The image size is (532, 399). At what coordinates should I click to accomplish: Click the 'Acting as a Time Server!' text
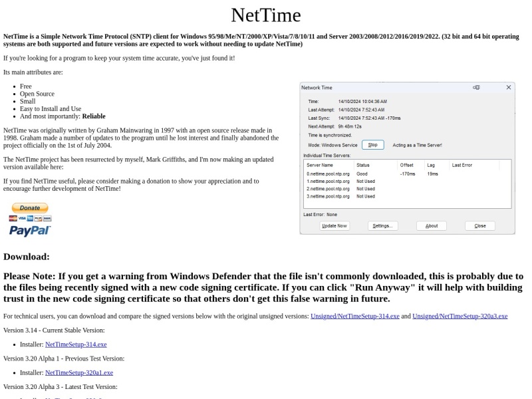pyautogui.click(x=418, y=145)
